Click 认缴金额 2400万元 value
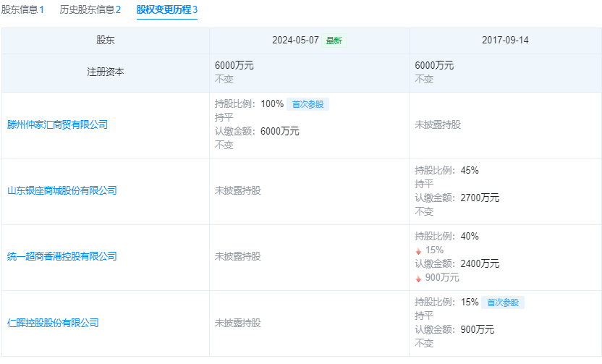Screen dimensions: 602x364 coord(480,263)
